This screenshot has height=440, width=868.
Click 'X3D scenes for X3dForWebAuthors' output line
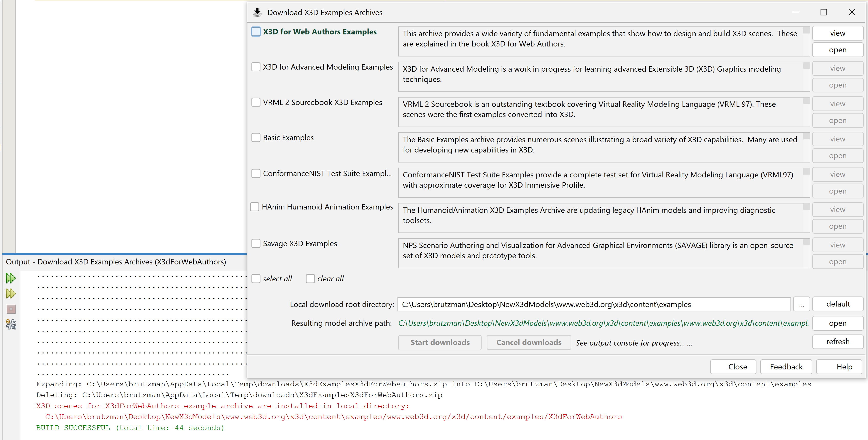coord(222,406)
